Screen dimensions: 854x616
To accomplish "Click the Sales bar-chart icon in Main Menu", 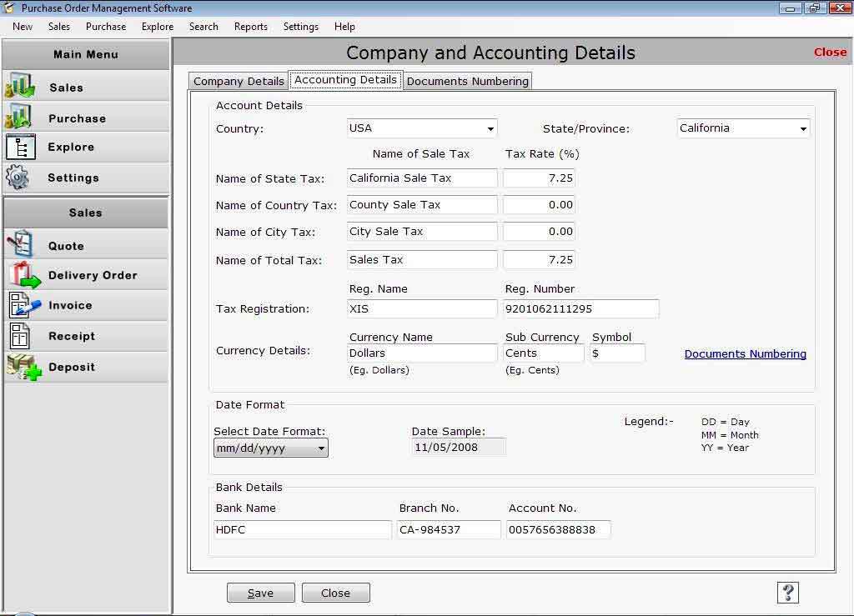I will pyautogui.click(x=20, y=86).
